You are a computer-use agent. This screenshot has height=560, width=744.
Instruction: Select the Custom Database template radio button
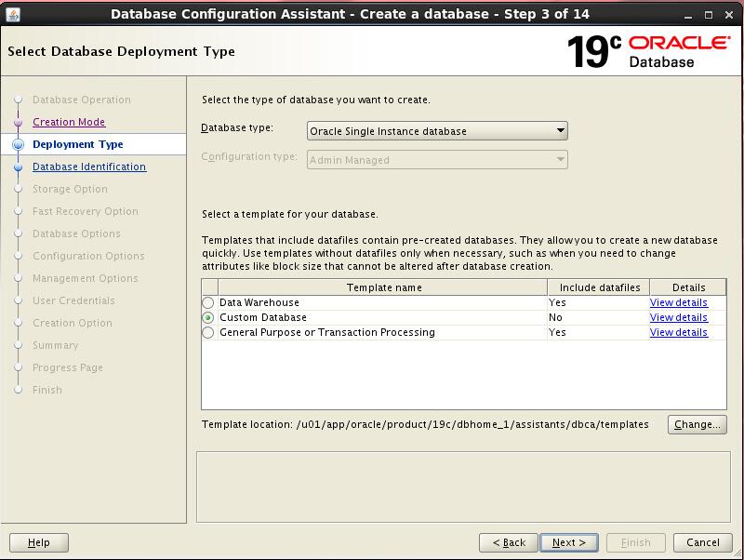(208, 318)
